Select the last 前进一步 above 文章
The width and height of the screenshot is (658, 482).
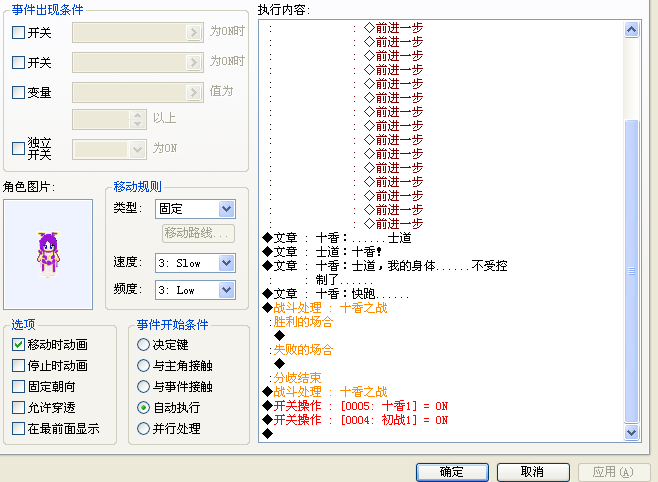point(394,224)
